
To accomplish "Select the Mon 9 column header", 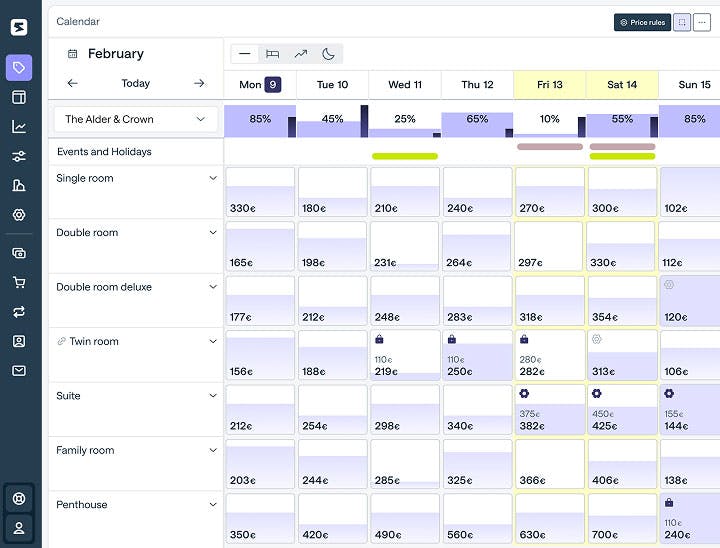I will click(260, 85).
